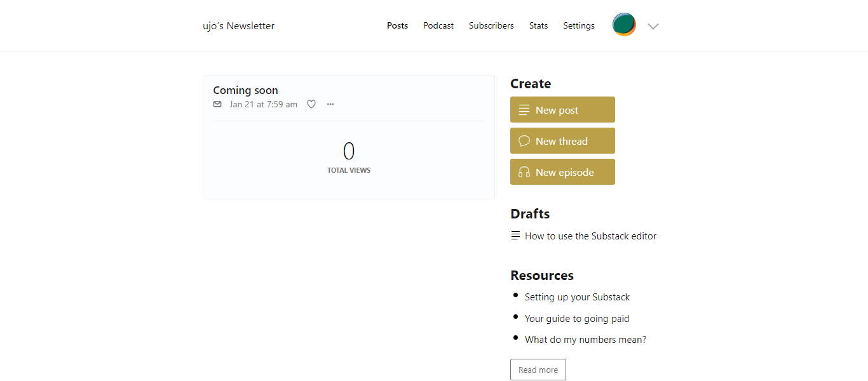
Task: Click the draft document icon under Drafts
Action: pyautogui.click(x=515, y=236)
